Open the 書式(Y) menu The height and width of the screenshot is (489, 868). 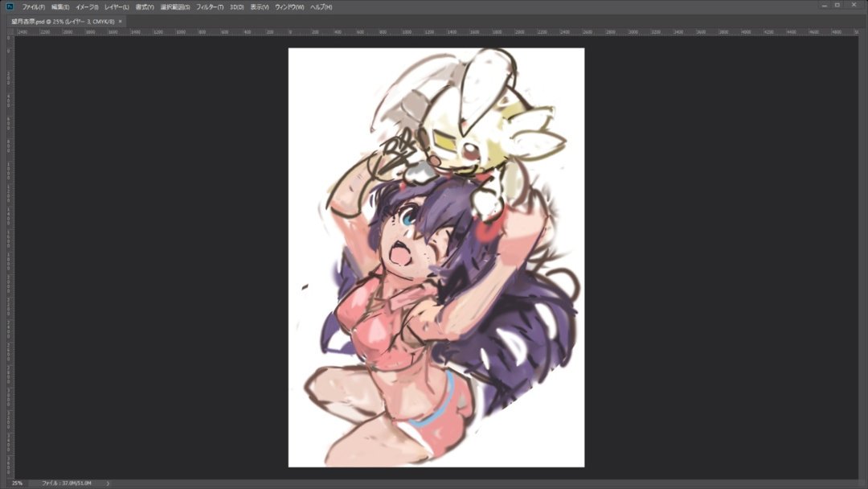[145, 7]
